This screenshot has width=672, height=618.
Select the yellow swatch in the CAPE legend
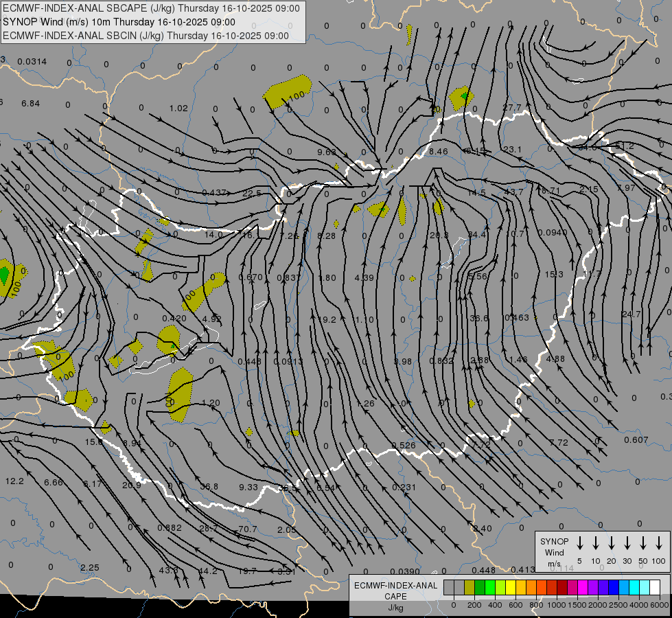point(511,588)
